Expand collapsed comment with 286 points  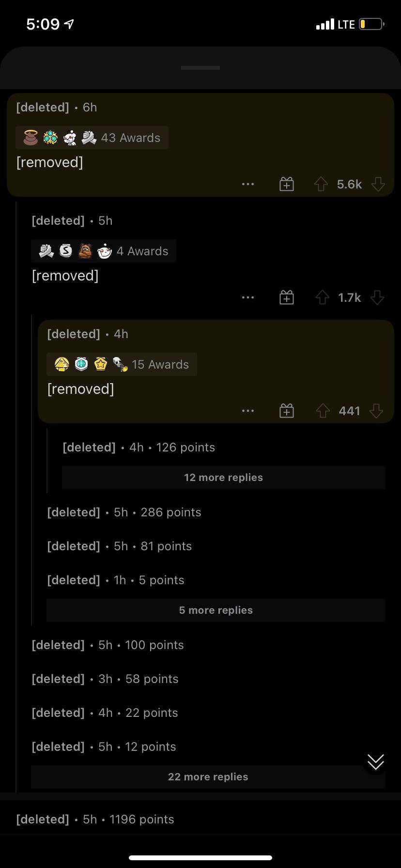(x=124, y=512)
